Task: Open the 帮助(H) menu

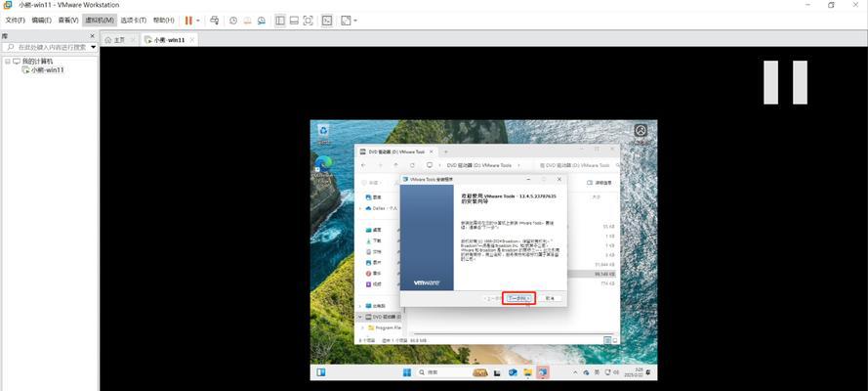Action: [163, 21]
